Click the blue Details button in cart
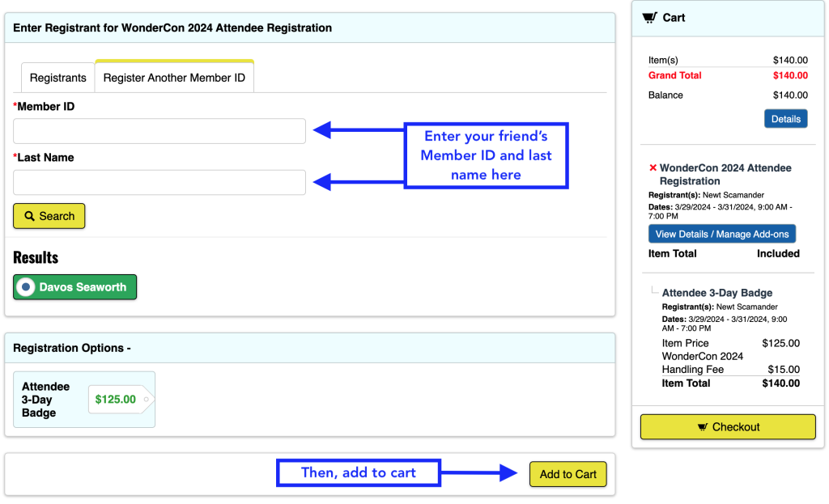This screenshot has height=504, width=829. 785,119
